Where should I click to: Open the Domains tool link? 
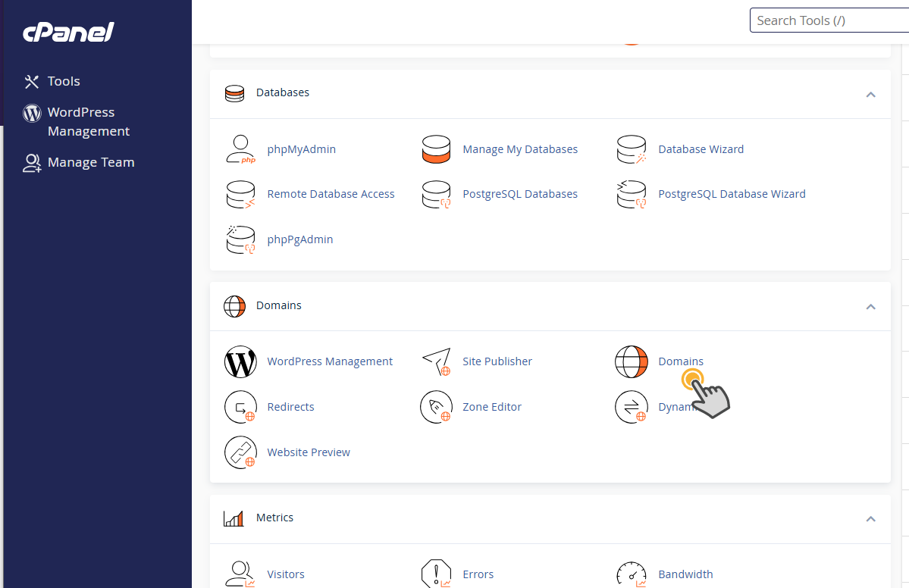(x=681, y=361)
